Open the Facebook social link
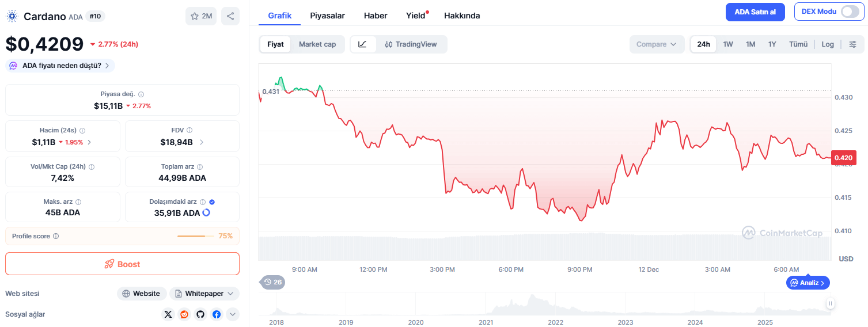Viewport: 868px width, 327px height. point(217,314)
